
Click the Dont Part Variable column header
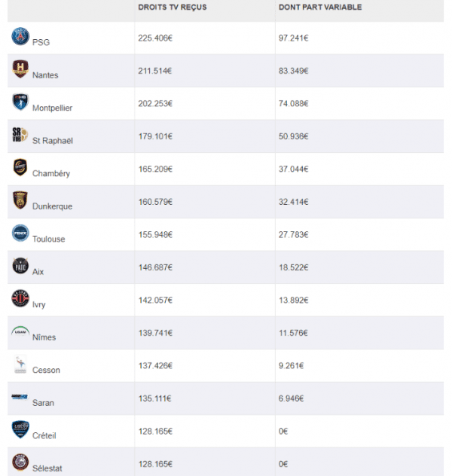(x=320, y=8)
